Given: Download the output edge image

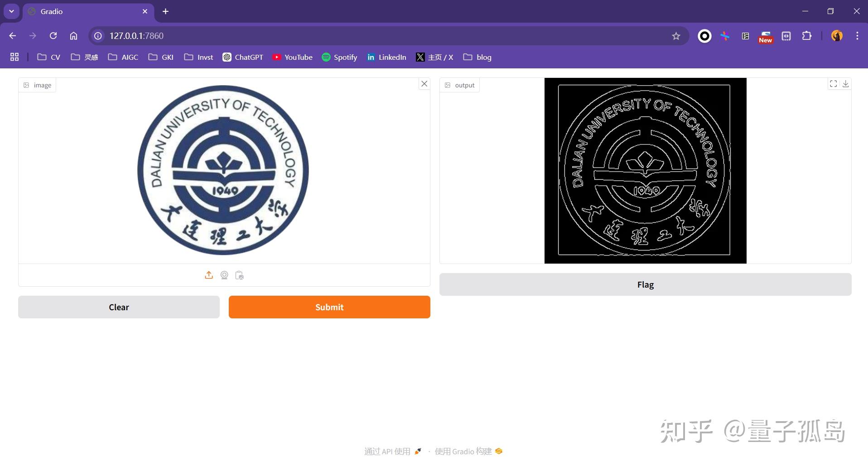Looking at the screenshot, I should [846, 84].
